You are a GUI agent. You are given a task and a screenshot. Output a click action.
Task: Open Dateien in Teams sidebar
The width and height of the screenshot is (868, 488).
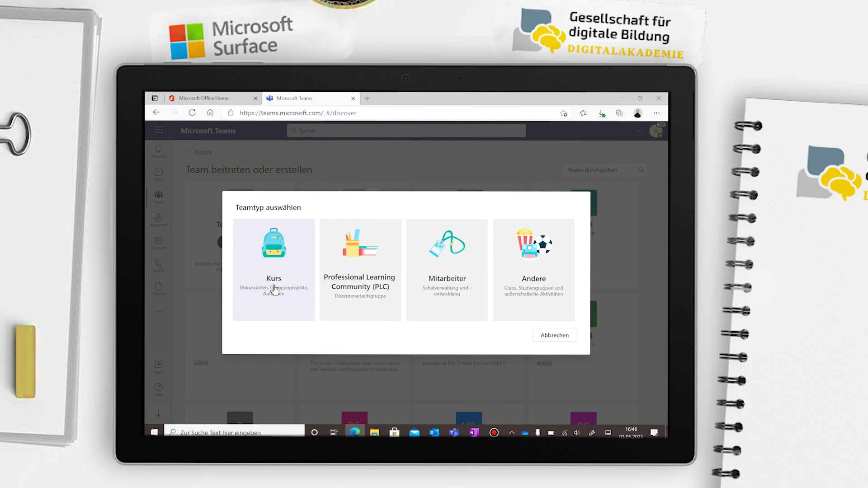click(x=159, y=289)
